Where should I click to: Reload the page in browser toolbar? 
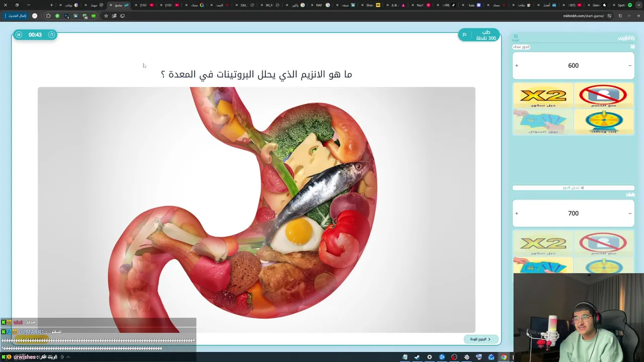(620, 16)
